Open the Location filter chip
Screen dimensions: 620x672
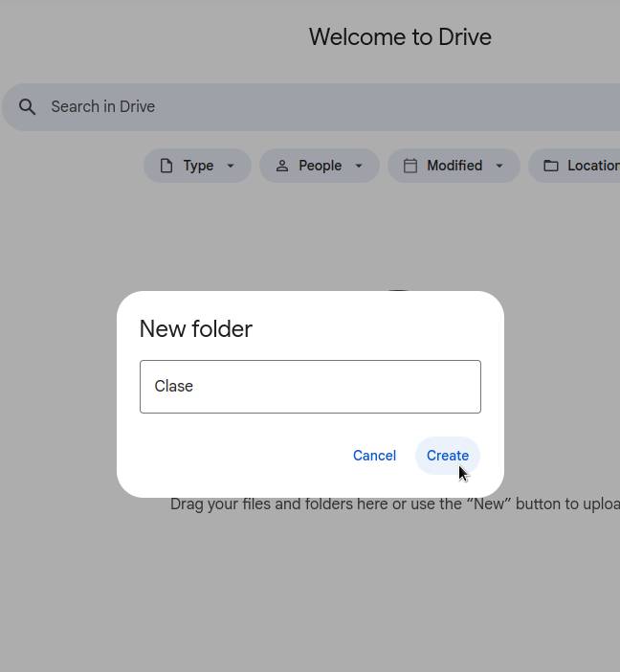tap(574, 166)
